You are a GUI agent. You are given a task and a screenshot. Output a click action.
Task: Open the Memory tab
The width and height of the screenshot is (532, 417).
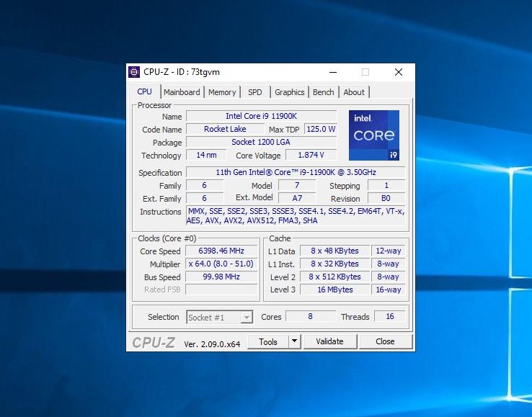[222, 92]
